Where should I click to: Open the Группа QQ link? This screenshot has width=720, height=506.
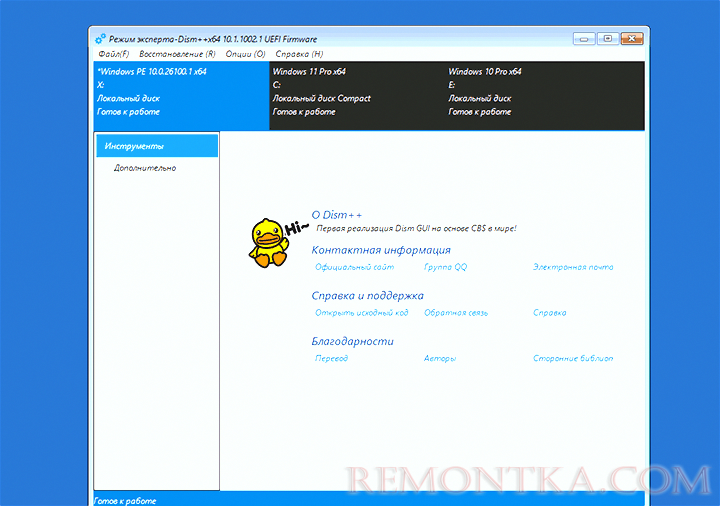[445, 267]
